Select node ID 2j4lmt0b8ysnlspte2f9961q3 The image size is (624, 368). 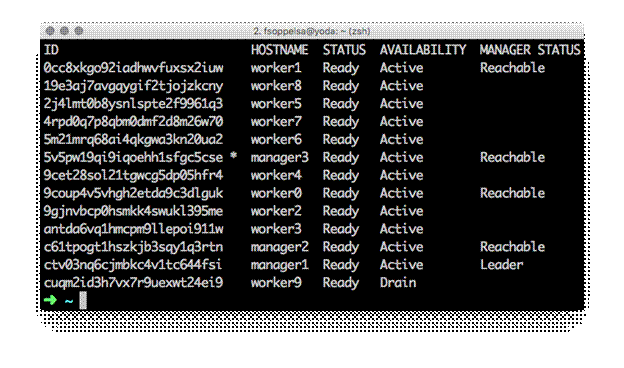134,104
